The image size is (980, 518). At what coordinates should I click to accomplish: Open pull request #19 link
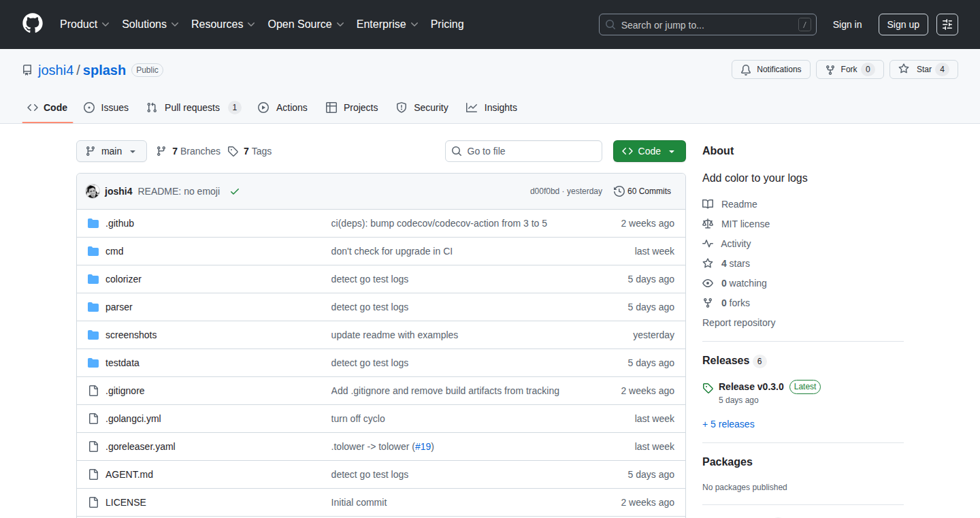(424, 447)
